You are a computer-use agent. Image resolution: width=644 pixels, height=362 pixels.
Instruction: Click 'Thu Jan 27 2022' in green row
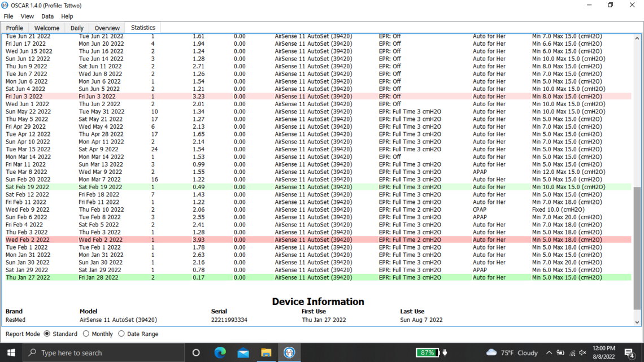tap(28, 277)
